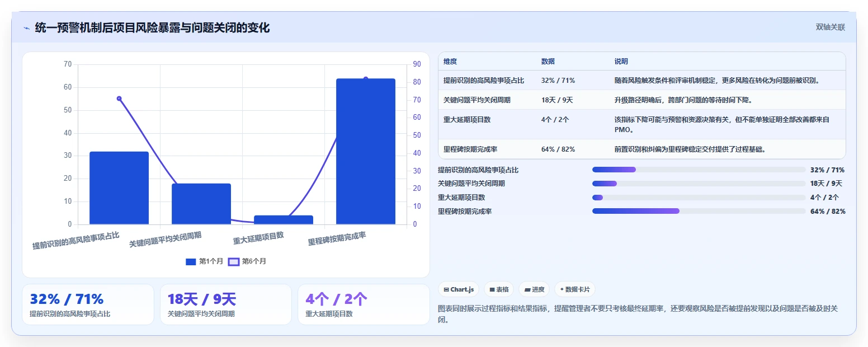Click table value 32% / 71%

click(558, 81)
